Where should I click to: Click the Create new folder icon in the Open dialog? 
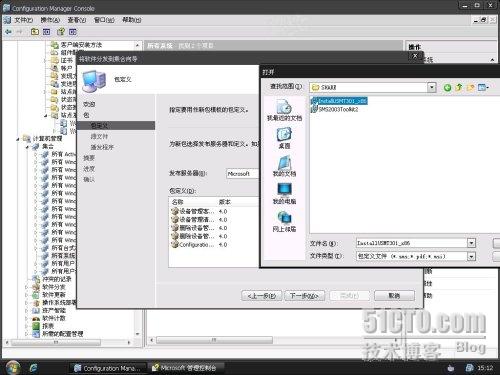tap(470, 88)
